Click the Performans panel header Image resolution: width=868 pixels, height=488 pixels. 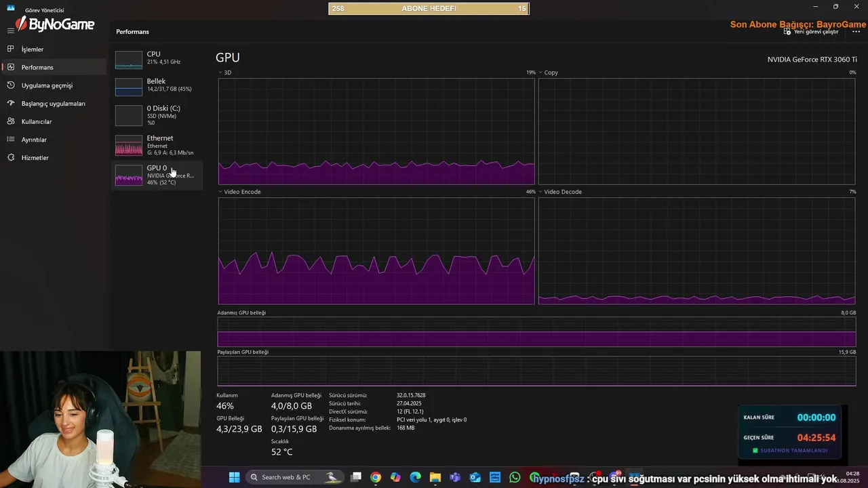point(132,32)
